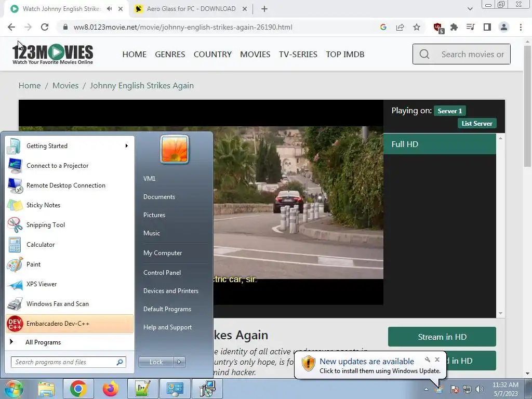Open Remote Desktop Connection
This screenshot has height=399, width=532.
coord(70,185)
